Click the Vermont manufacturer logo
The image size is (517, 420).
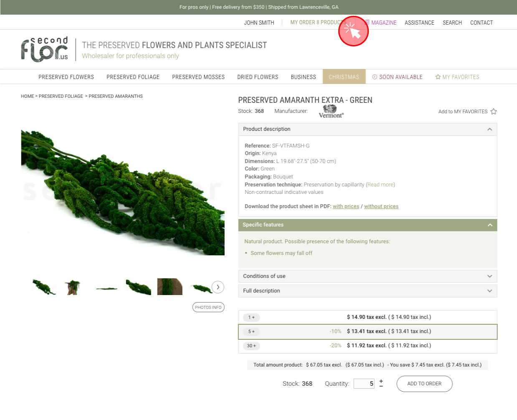click(x=331, y=112)
